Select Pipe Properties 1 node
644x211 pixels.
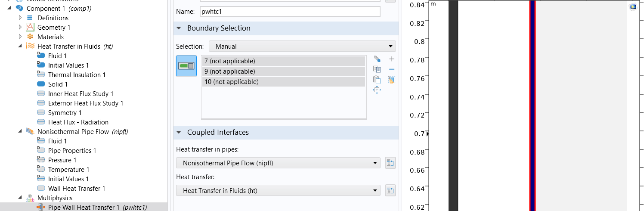pyautogui.click(x=72, y=151)
